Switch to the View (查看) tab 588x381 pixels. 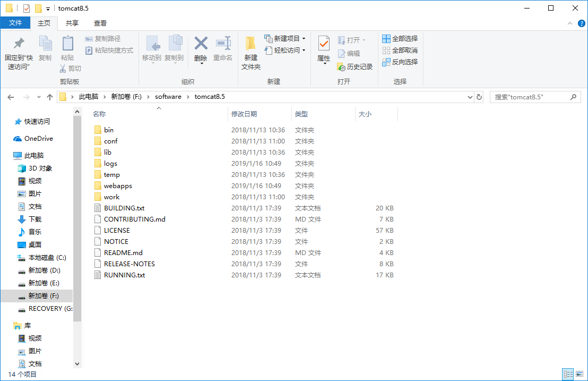click(x=100, y=23)
